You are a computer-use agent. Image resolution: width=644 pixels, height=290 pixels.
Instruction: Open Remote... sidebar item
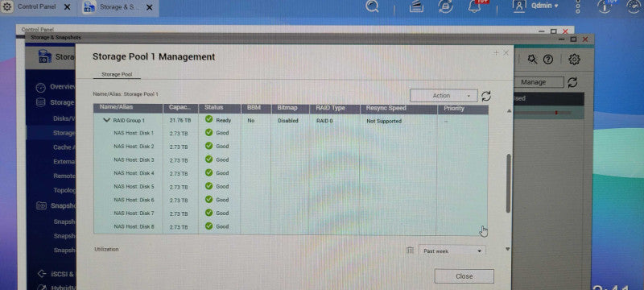64,176
